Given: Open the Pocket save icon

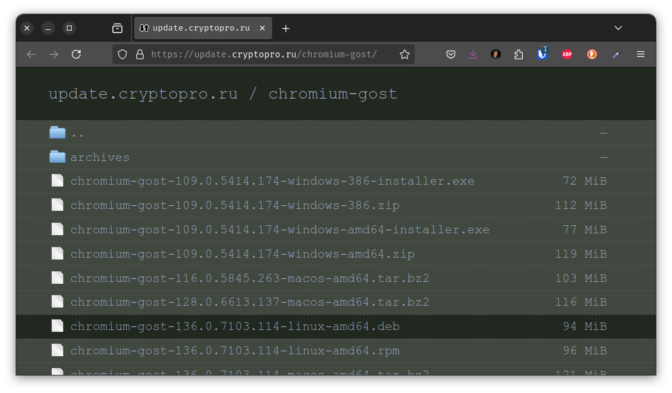Looking at the screenshot, I should [450, 54].
